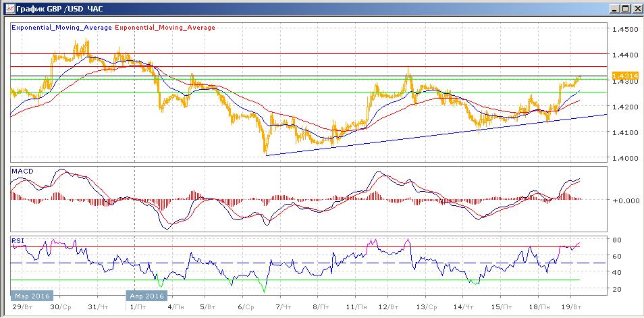This screenshot has width=644, height=318.
Task: Click the MACD panel label
Action: click(22, 171)
